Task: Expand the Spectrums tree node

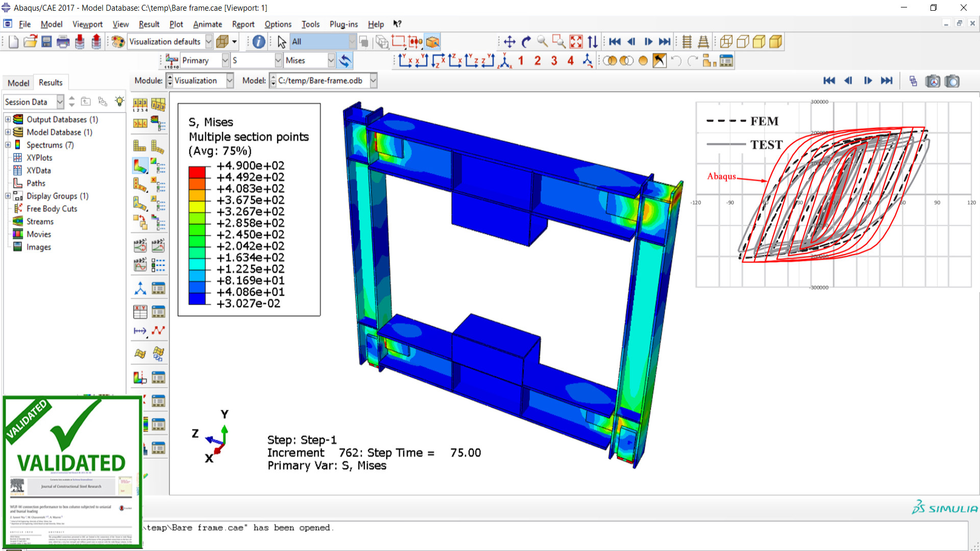Action: (8, 145)
